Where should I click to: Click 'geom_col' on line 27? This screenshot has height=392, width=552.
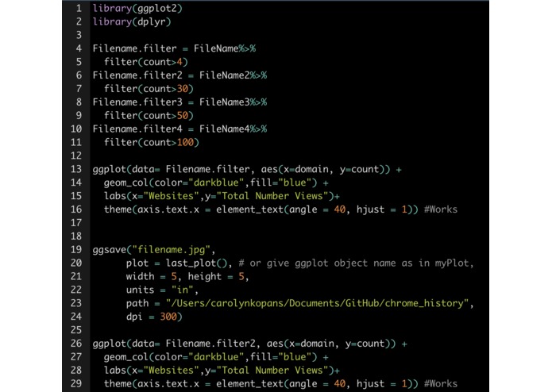(x=126, y=357)
